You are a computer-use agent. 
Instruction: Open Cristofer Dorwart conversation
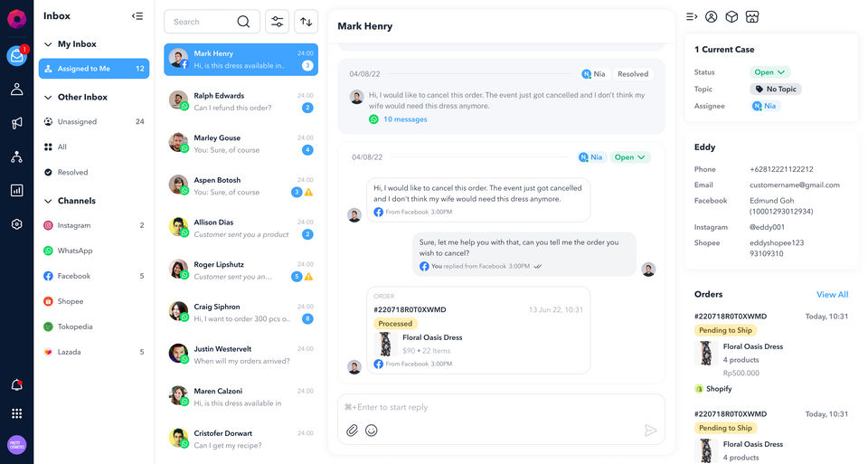point(241,439)
